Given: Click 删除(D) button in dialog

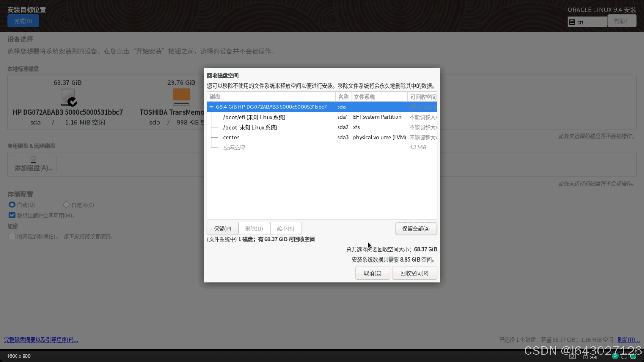Looking at the screenshot, I should click(254, 229).
